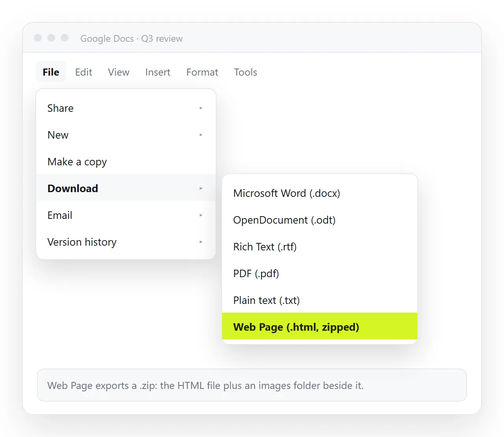Open the Tools menu
This screenshot has height=437, width=504.
click(x=245, y=72)
